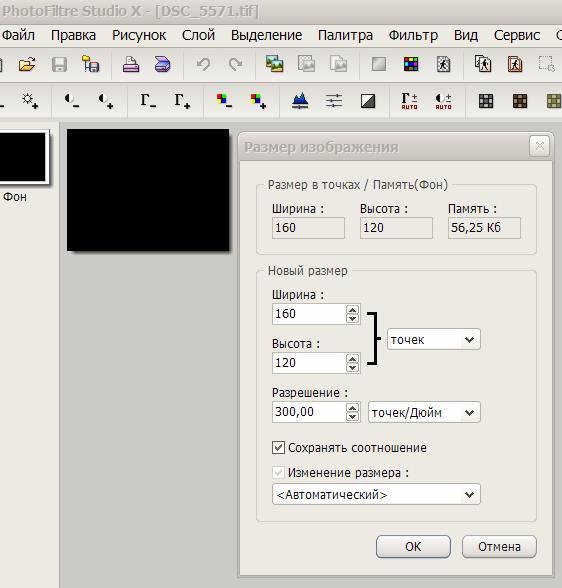Open the adjustment sliders icon

coord(334,101)
